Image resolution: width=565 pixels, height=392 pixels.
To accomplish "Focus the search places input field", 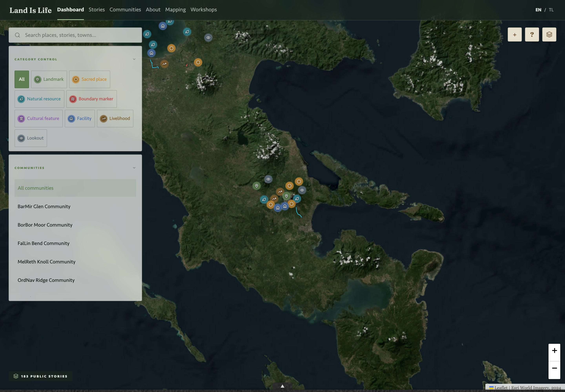I will [75, 35].
